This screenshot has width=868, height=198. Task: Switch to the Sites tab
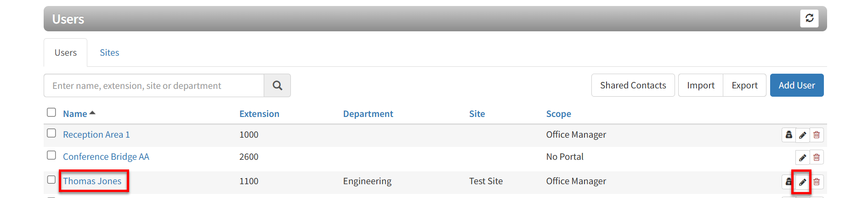(x=109, y=52)
